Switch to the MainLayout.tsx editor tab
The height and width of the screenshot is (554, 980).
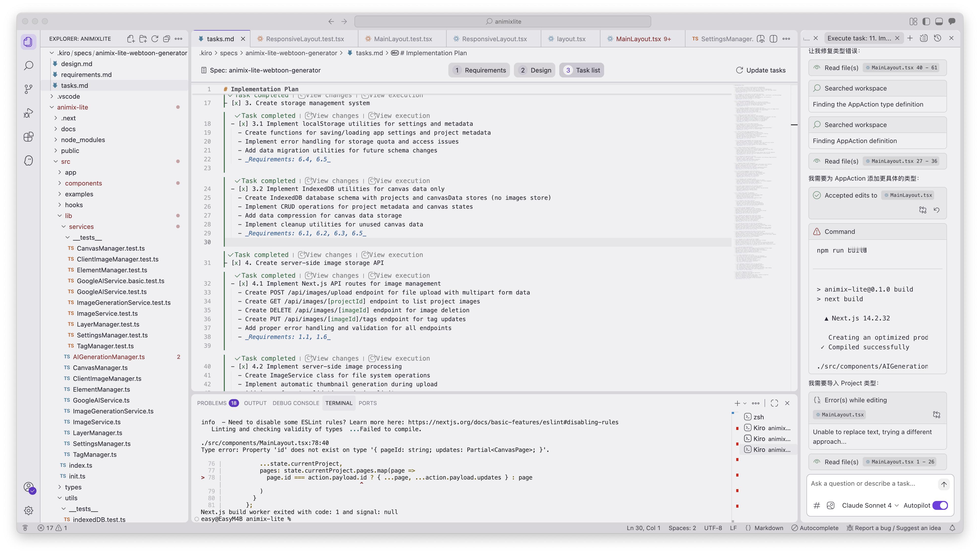(x=643, y=39)
